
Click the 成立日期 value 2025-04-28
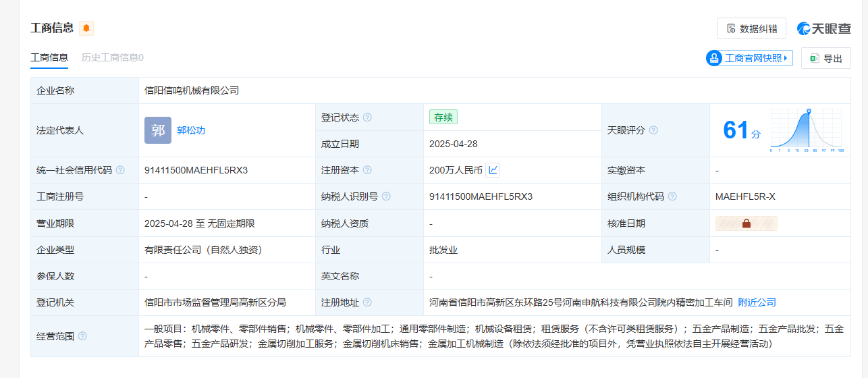454,144
